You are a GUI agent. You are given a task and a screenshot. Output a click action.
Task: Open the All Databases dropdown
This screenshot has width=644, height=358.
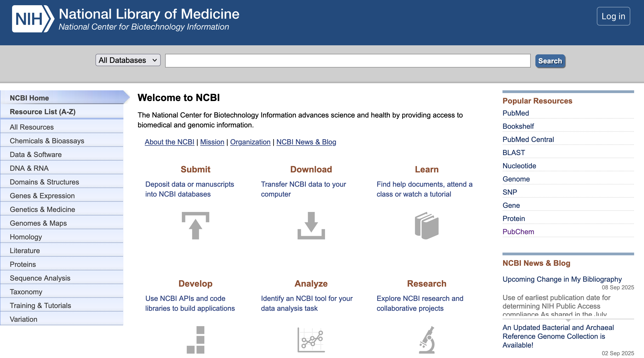(128, 60)
